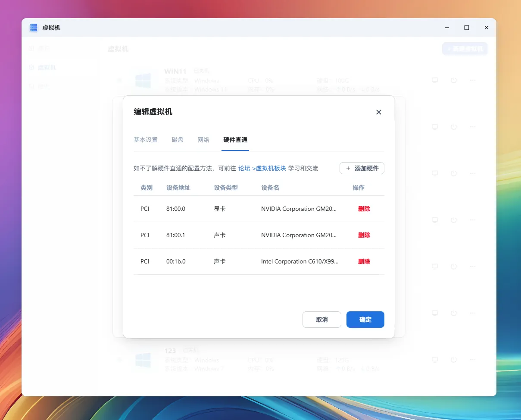Screen dimensions: 521x420
Task: Confirm edits with the 确定 button
Action: click(365, 320)
